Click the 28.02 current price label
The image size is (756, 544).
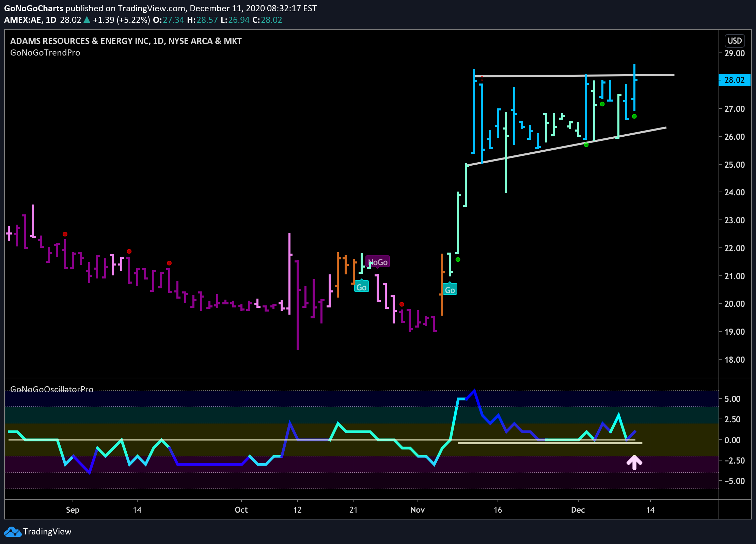click(735, 80)
